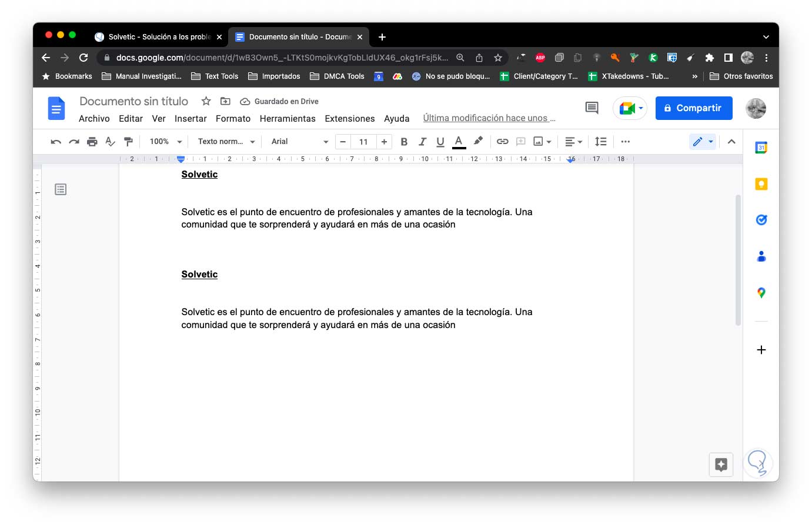The height and width of the screenshot is (525, 812).
Task: Open line and paragraph spacing options
Action: 600,142
